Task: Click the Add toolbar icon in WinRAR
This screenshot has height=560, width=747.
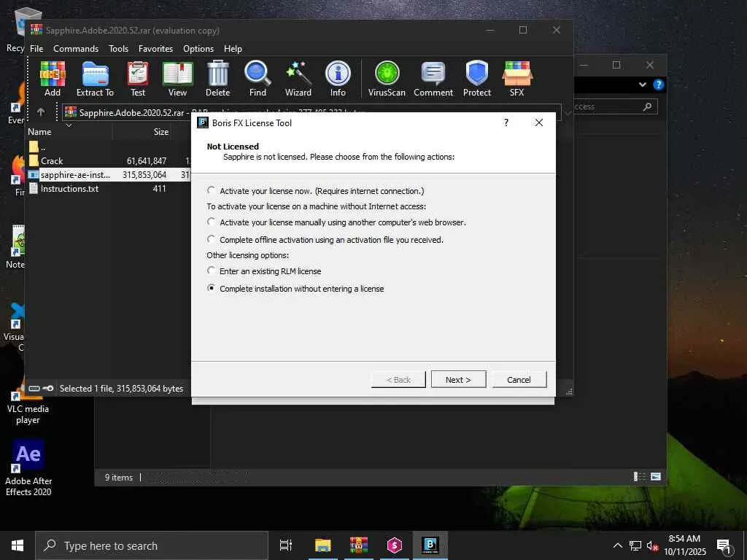Action: tap(53, 79)
